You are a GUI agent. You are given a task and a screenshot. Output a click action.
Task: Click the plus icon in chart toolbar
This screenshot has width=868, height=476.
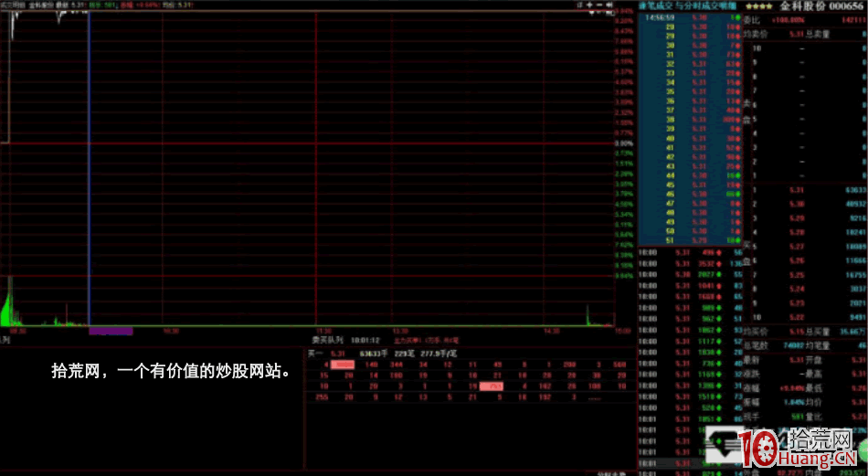point(589,5)
